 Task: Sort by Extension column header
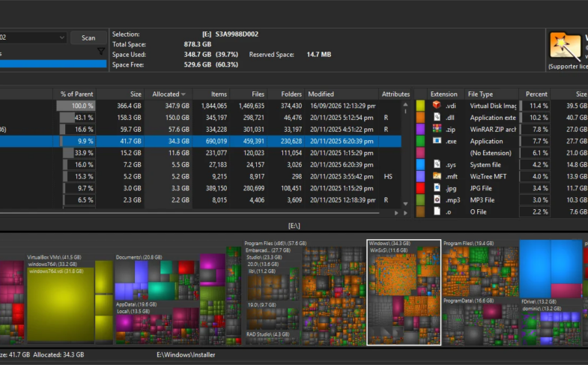[x=445, y=94]
